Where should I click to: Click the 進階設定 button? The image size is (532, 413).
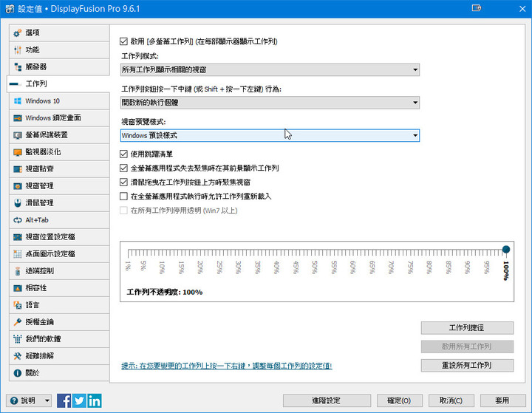[x=327, y=400]
